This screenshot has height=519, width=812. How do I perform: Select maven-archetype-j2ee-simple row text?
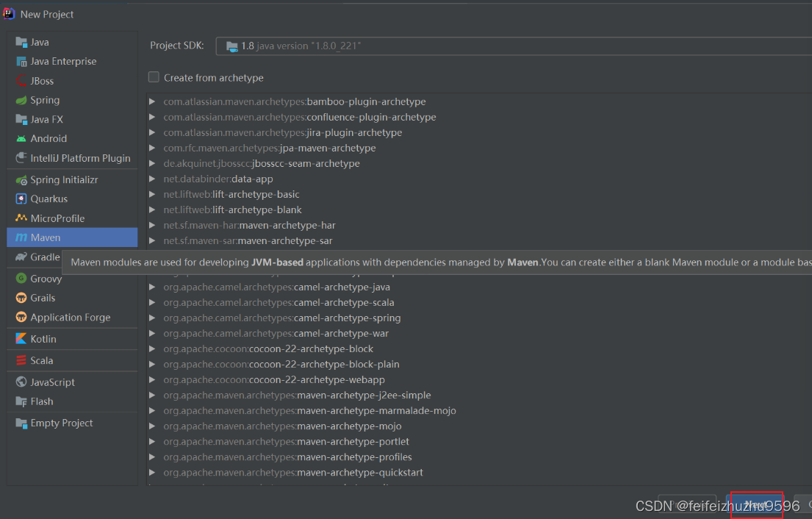298,395
